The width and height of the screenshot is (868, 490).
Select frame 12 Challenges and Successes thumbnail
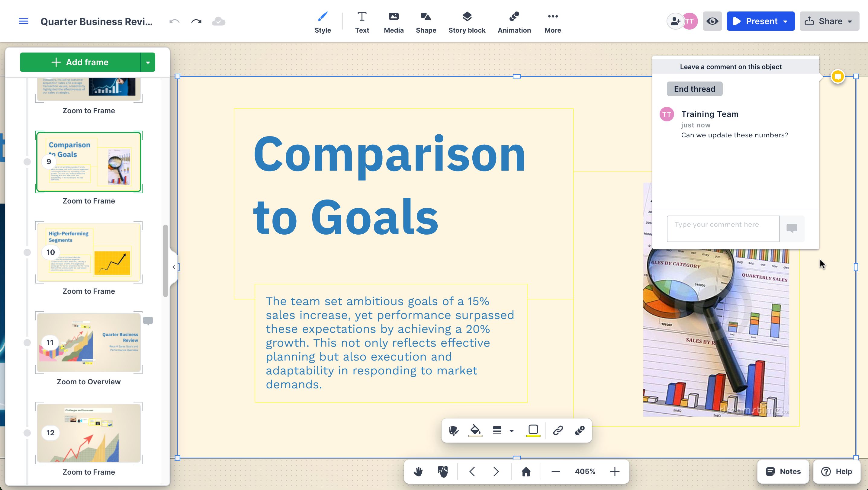88,433
